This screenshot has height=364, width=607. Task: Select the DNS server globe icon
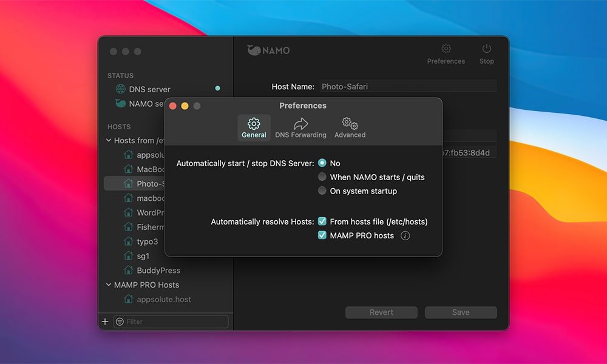121,89
